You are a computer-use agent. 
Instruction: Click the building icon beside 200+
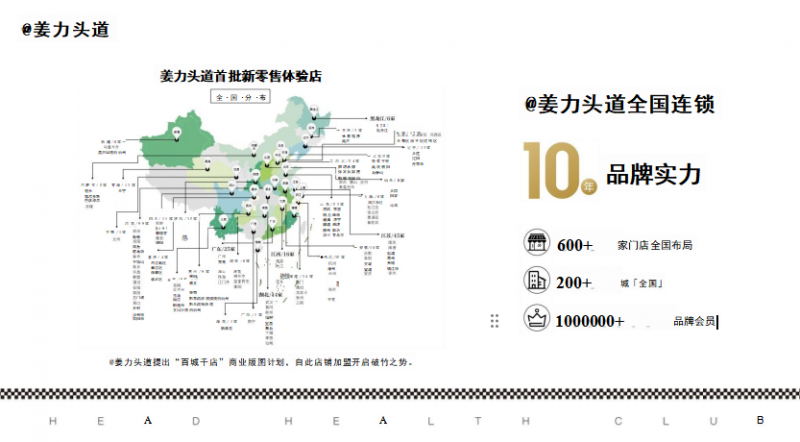click(537, 281)
